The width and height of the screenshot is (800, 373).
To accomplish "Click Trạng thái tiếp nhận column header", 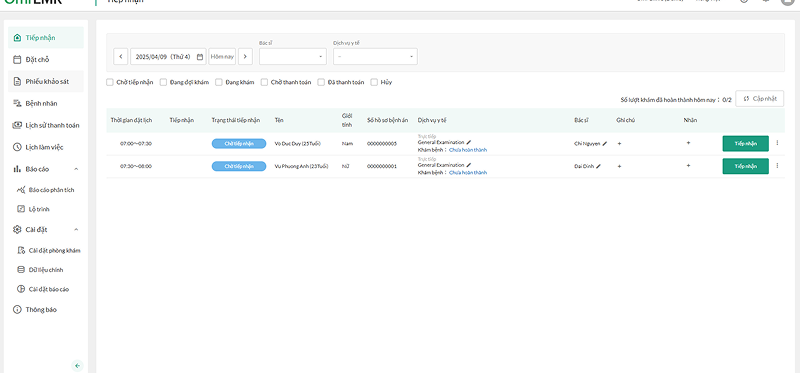I will [236, 120].
